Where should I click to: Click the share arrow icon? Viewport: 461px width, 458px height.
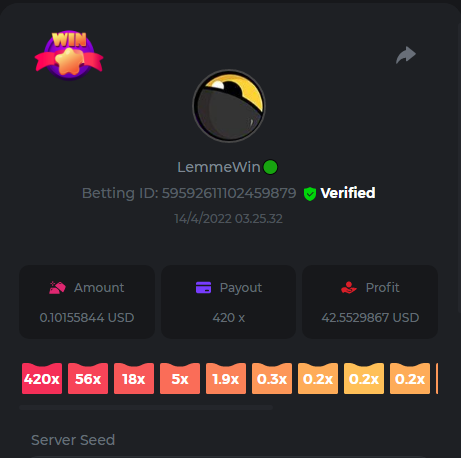(406, 55)
